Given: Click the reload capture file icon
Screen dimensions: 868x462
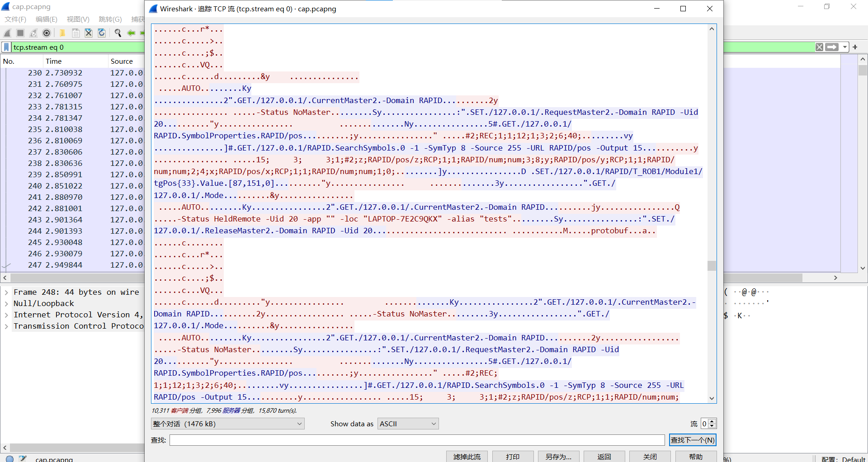Looking at the screenshot, I should click(x=102, y=33).
